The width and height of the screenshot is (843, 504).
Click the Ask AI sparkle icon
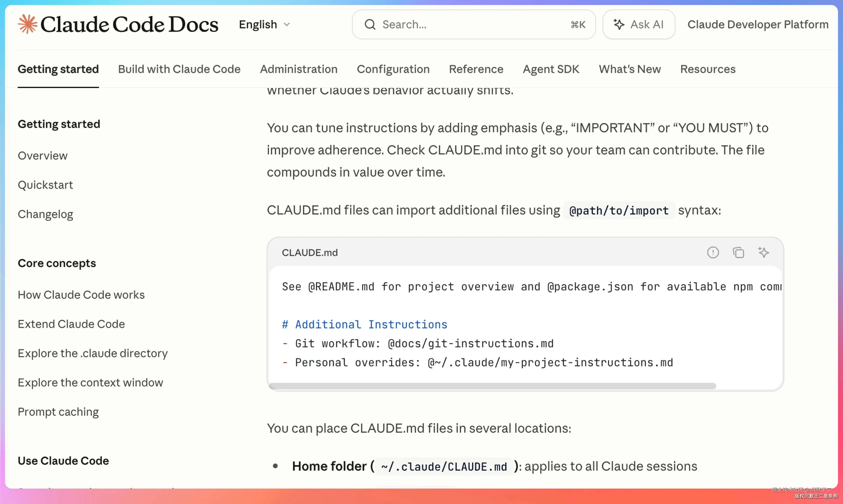(619, 24)
